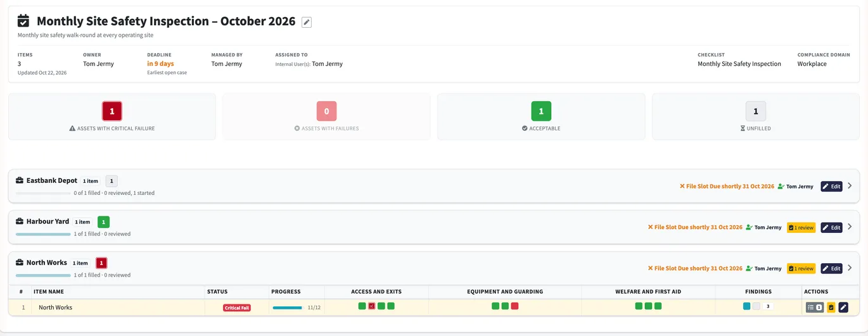Click the briefcase icon next to North Works
The height and width of the screenshot is (336, 868).
20,263
